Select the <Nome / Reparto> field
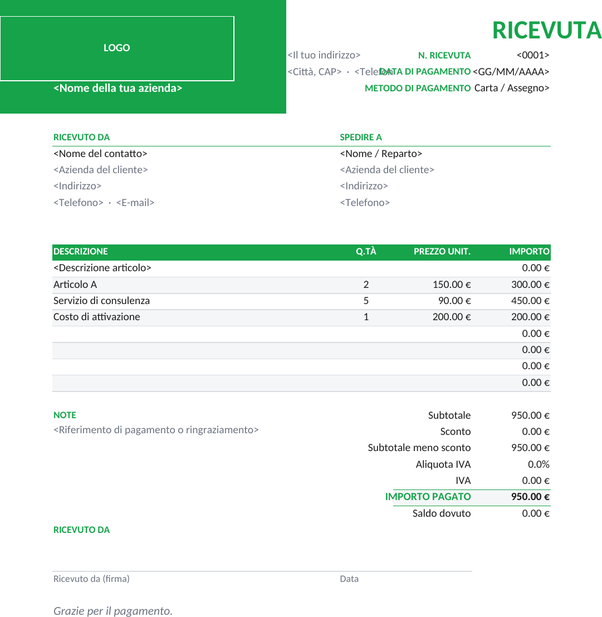Viewport: 602px width, 617px height. (381, 153)
